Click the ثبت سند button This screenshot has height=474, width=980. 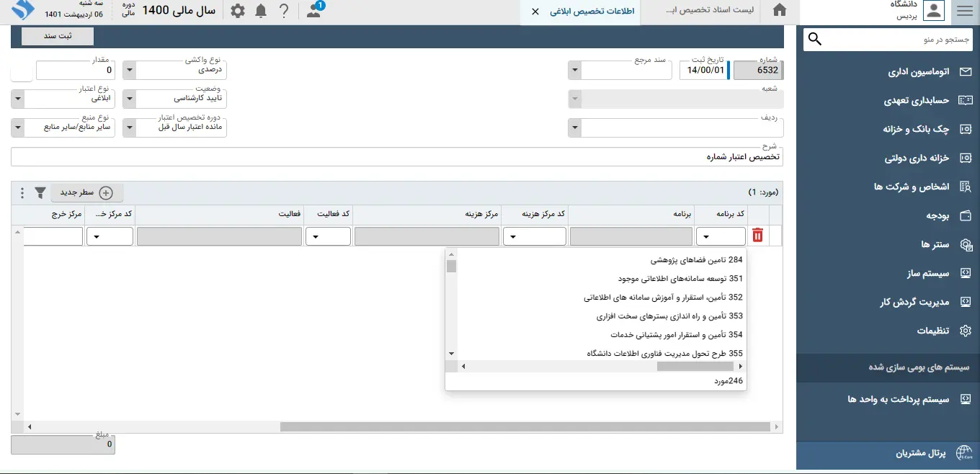(x=58, y=36)
